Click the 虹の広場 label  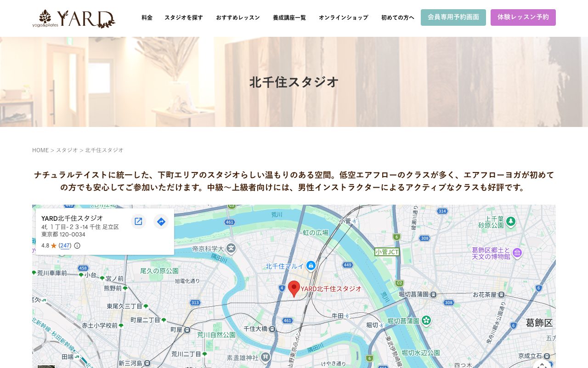(x=316, y=233)
